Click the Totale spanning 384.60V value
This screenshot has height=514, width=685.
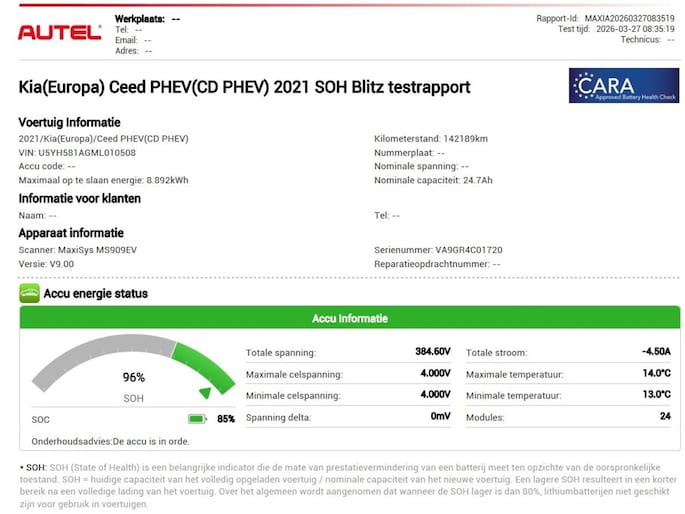pyautogui.click(x=433, y=352)
